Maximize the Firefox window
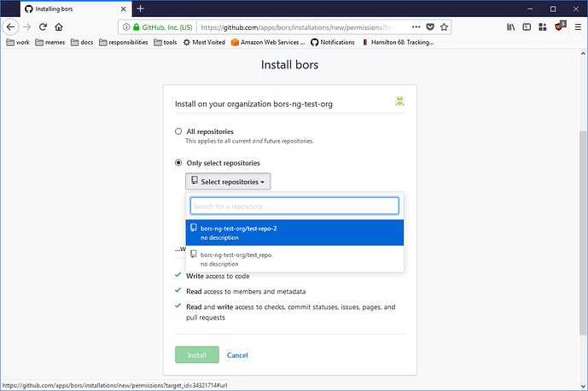The image size is (588, 391). tap(553, 9)
